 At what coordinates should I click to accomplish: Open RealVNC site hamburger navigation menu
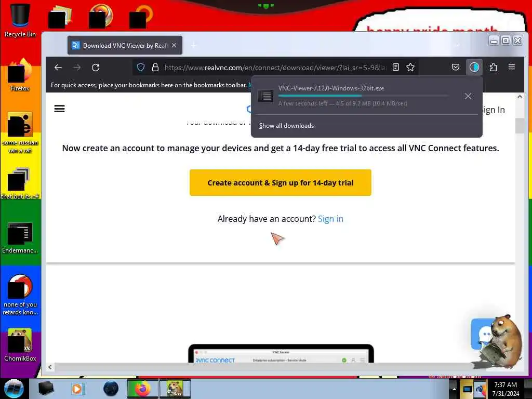(x=59, y=109)
